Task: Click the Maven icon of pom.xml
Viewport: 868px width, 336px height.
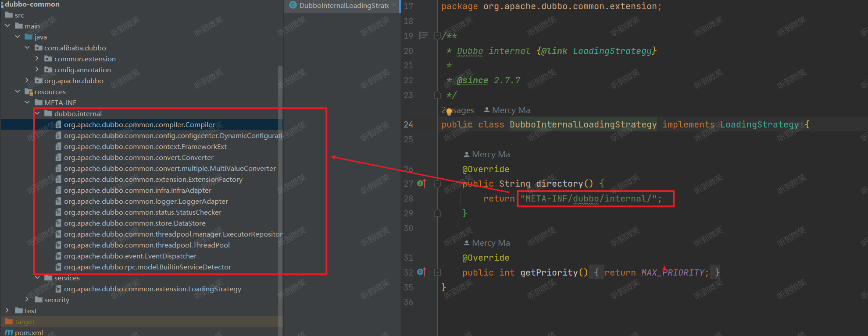Action: (9, 332)
